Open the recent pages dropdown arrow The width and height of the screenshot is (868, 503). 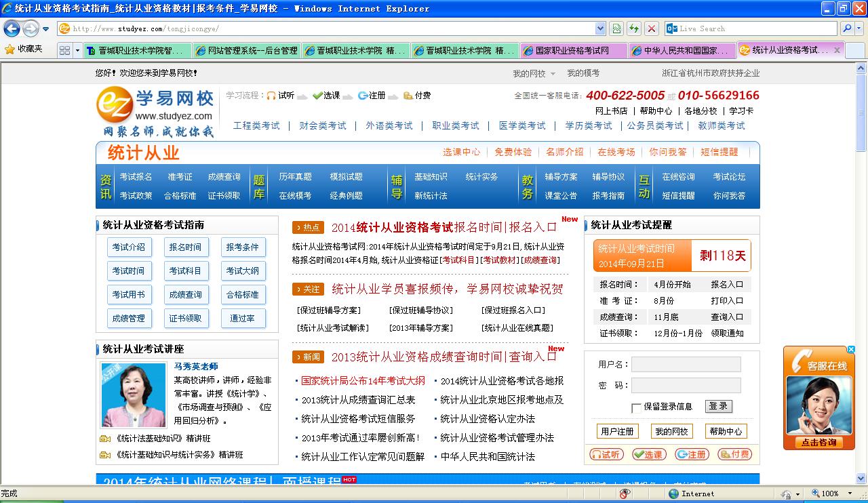tap(45, 29)
